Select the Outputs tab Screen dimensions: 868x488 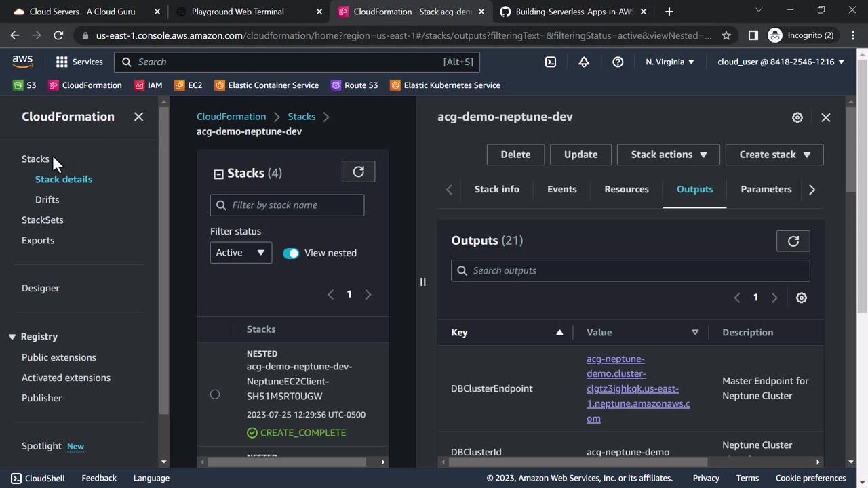click(695, 190)
